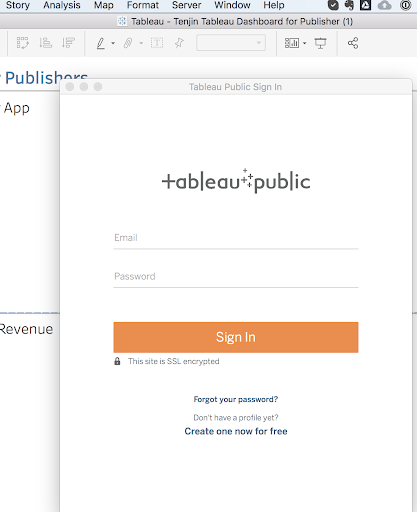Click the Evernote elephant menu bar icon
Image resolution: width=417 pixels, height=512 pixels.
[349, 5]
